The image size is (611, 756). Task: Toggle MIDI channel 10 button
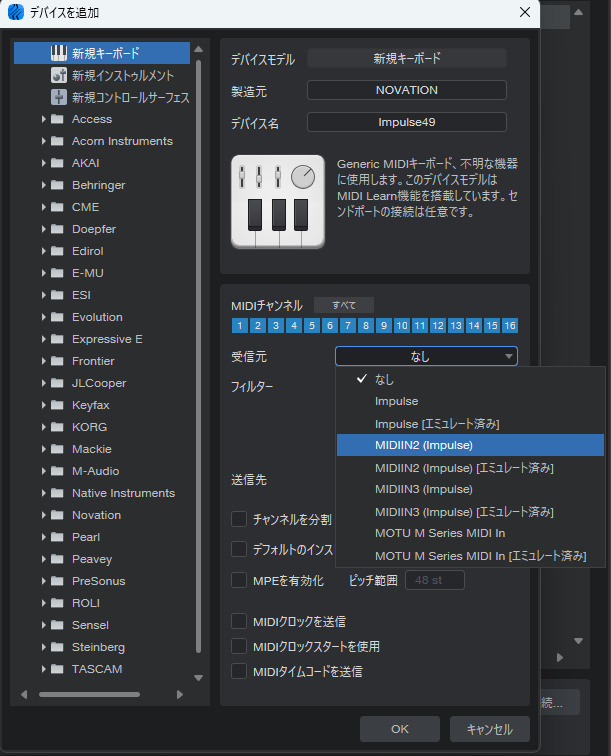coord(401,326)
